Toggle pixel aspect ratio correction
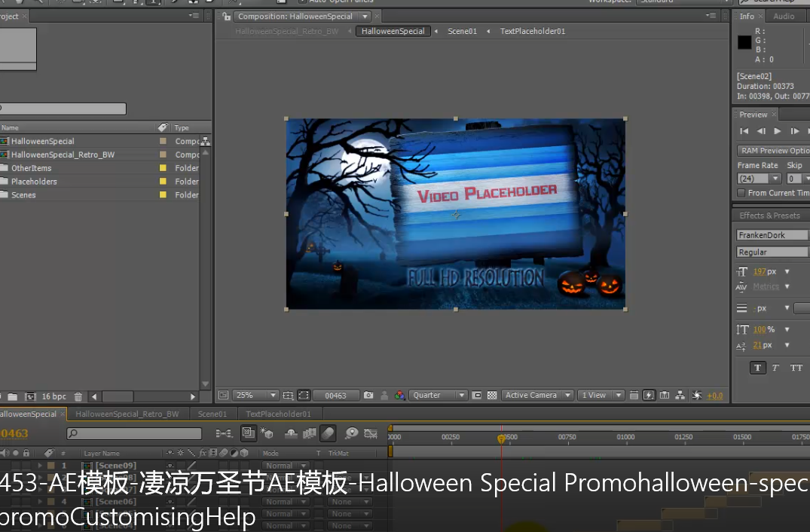This screenshot has width=810, height=532. 634,395
